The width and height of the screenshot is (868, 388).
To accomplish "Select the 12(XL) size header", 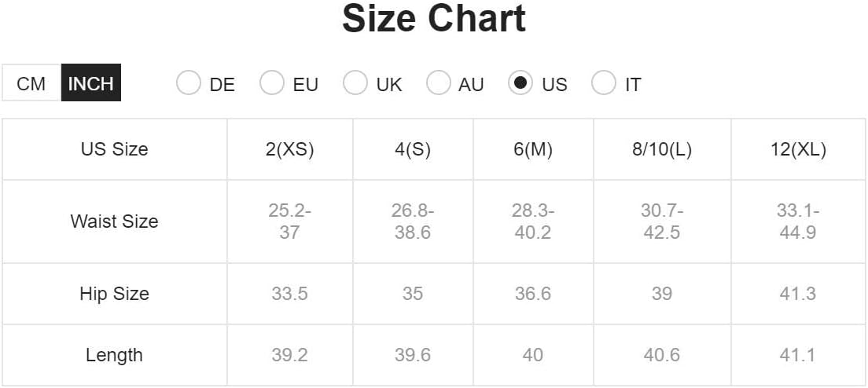I will [x=798, y=149].
